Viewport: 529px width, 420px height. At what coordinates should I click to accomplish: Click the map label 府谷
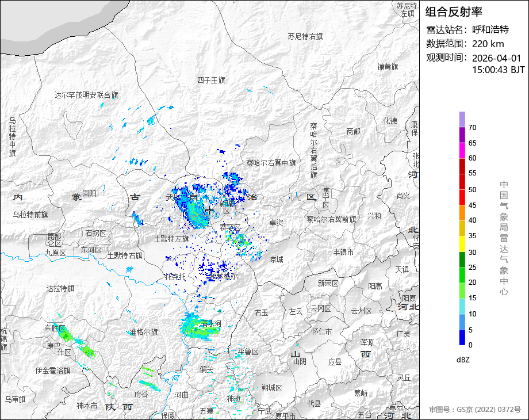[x=141, y=394]
